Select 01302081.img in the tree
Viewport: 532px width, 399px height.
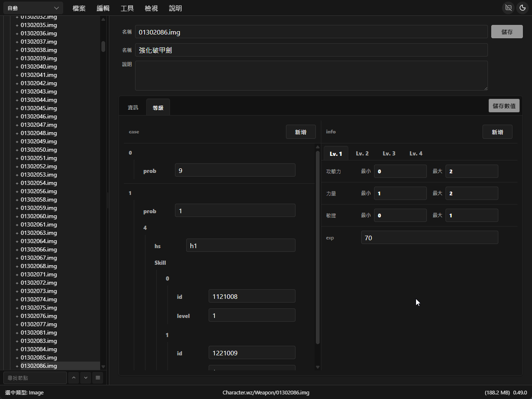click(x=39, y=332)
